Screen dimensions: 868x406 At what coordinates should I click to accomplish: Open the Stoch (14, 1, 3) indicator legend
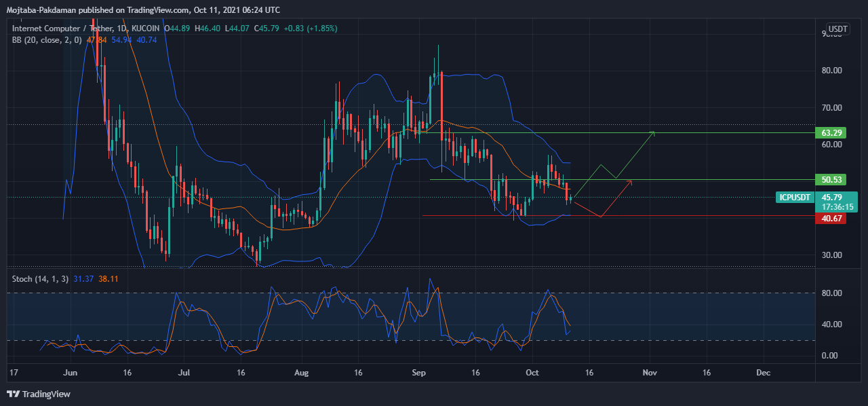pos(40,278)
